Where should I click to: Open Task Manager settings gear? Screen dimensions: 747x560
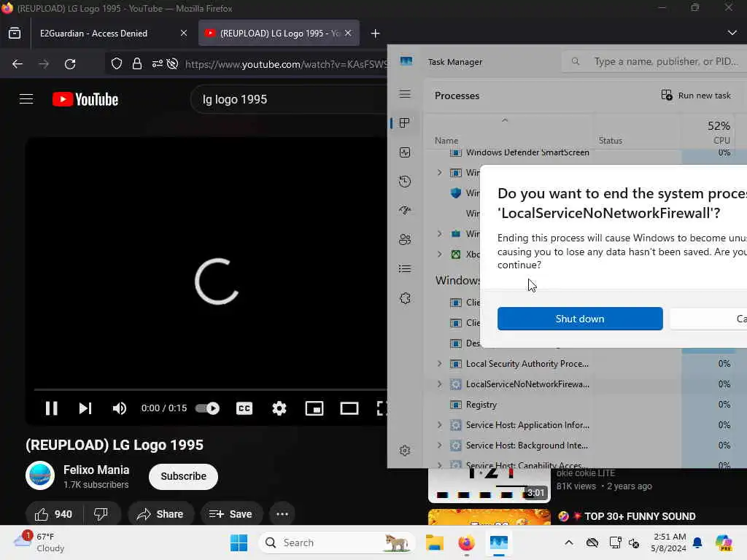tap(405, 451)
